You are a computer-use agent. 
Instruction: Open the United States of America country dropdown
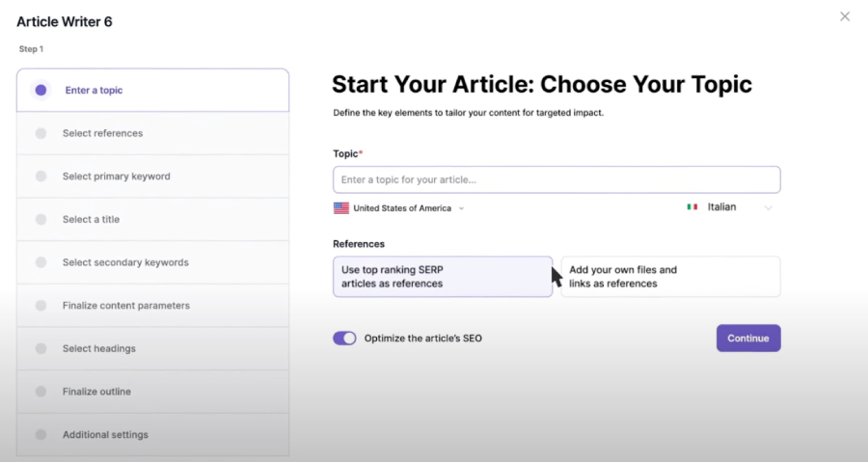pyautogui.click(x=398, y=208)
